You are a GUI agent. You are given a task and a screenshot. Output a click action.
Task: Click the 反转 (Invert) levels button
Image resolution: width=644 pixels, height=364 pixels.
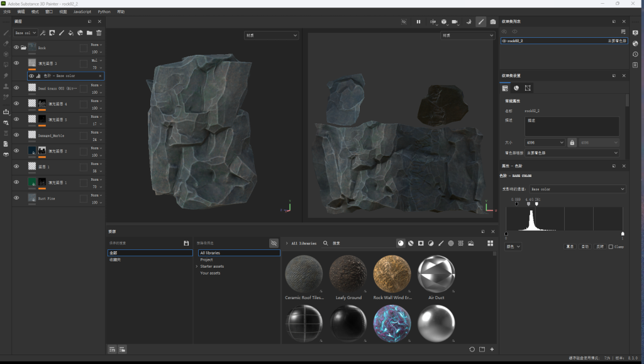(600, 247)
